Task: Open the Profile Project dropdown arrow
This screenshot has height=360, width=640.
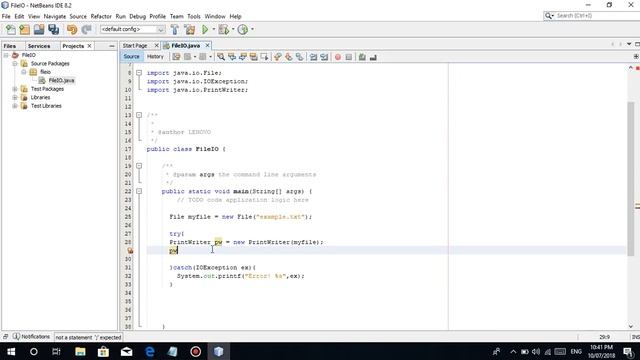Action: point(252,29)
